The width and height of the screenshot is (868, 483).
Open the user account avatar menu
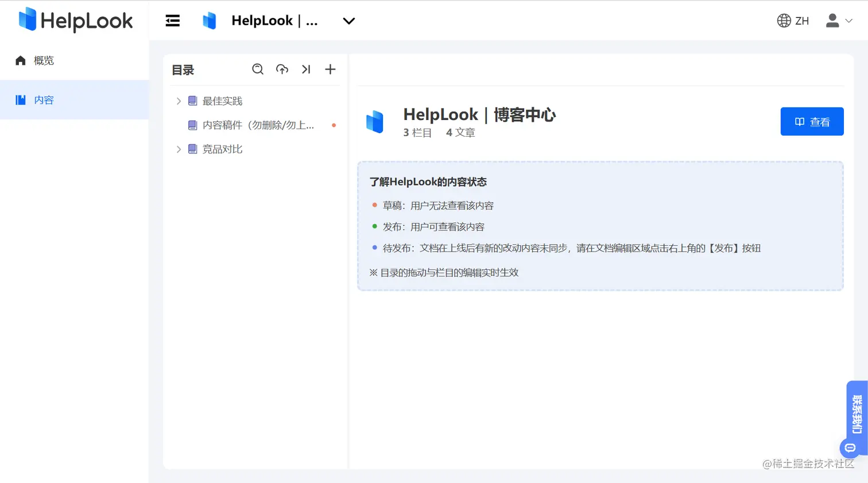[832, 21]
